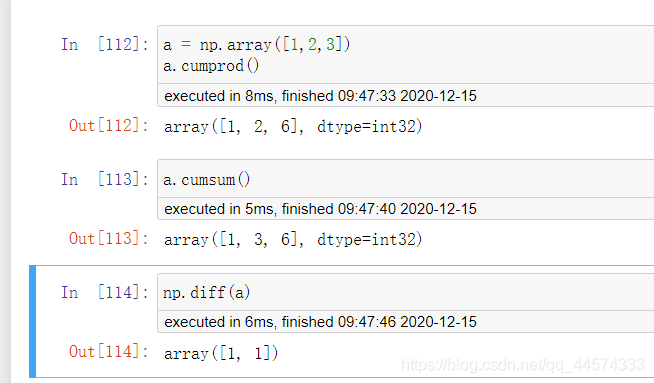Click the np.diff(a) code cell
The width and height of the screenshot is (654, 383).
(x=405, y=292)
